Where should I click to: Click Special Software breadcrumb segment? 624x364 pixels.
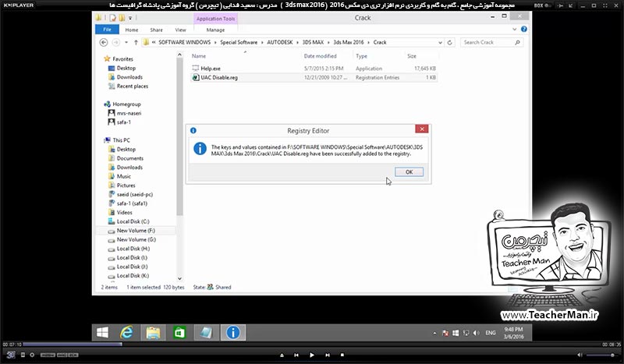click(239, 42)
